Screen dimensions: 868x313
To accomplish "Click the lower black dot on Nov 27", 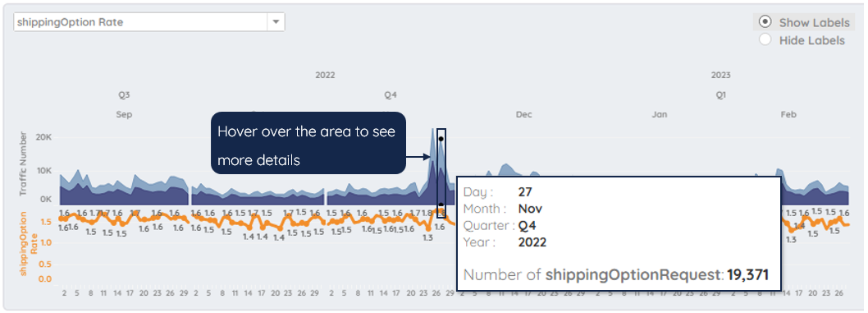I will [x=441, y=205].
